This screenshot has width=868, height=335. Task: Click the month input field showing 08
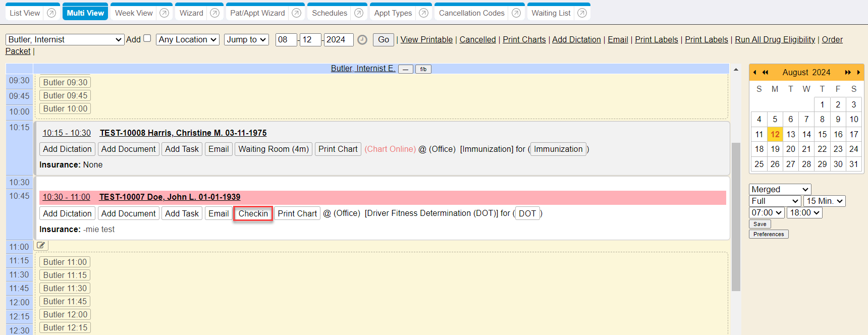[286, 39]
